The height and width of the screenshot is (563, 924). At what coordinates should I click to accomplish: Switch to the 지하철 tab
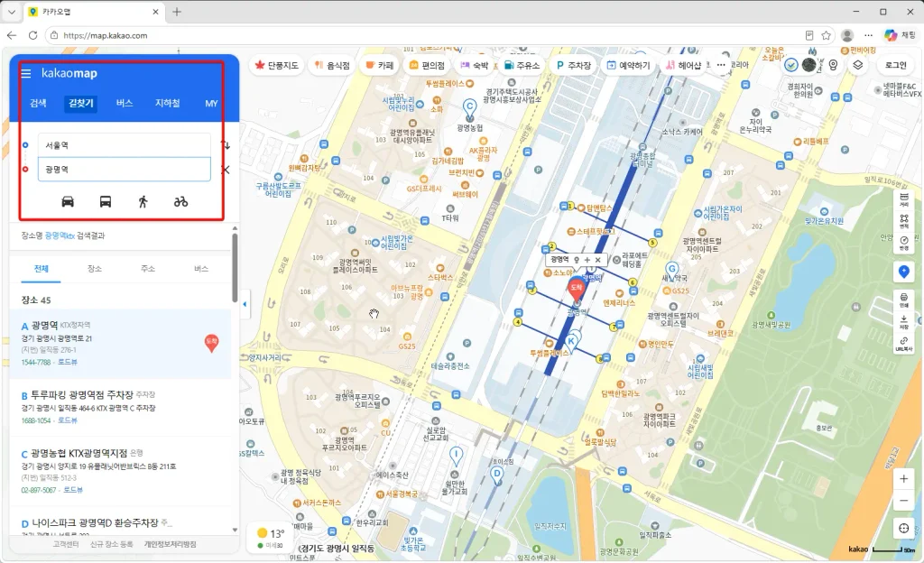pyautogui.click(x=167, y=103)
